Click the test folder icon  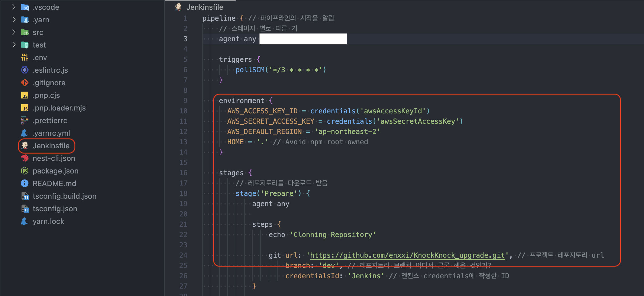pyautogui.click(x=25, y=45)
